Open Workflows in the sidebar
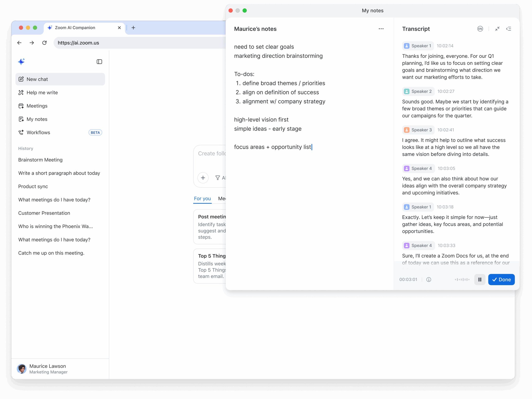The height and width of the screenshot is (399, 532). (x=60, y=133)
